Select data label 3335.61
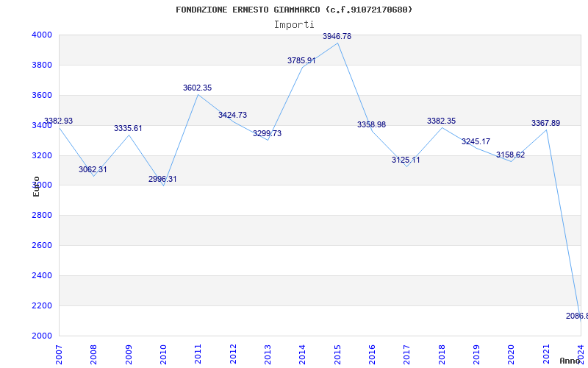The width and height of the screenshot is (588, 368). (x=128, y=128)
